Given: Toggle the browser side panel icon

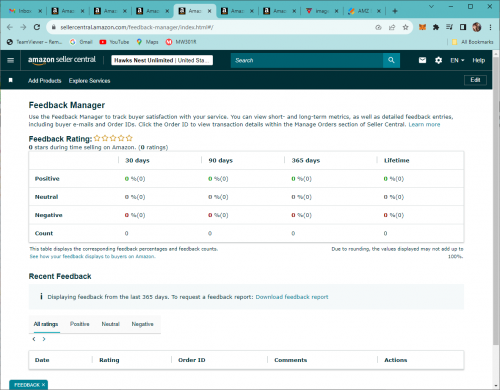Looking at the screenshot, I should coord(463,27).
